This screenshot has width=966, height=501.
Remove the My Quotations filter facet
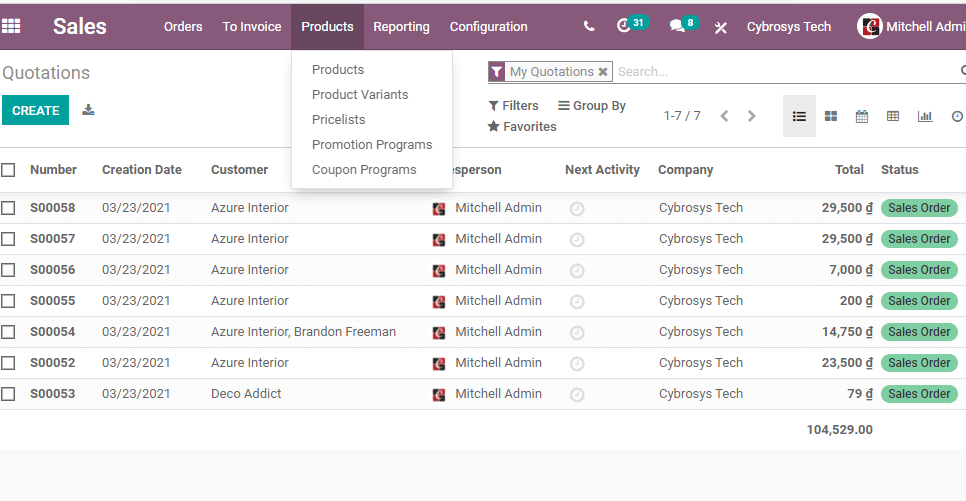click(x=603, y=71)
